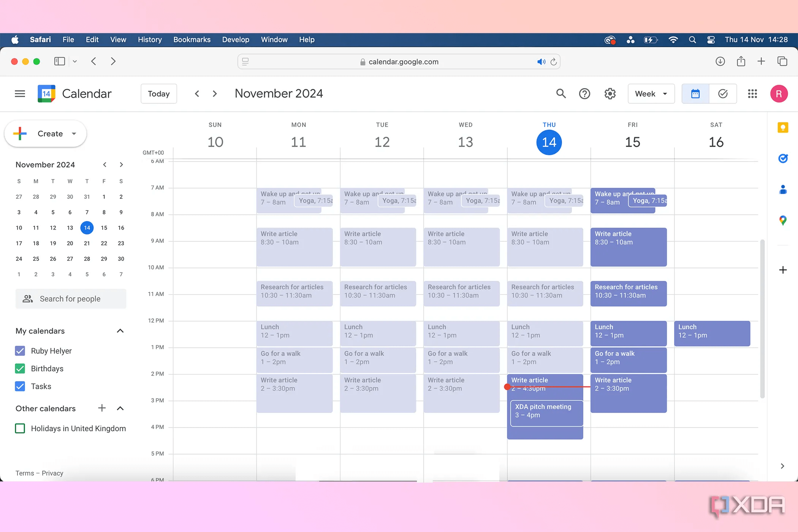Get add-ons with the plus icon

click(x=783, y=270)
